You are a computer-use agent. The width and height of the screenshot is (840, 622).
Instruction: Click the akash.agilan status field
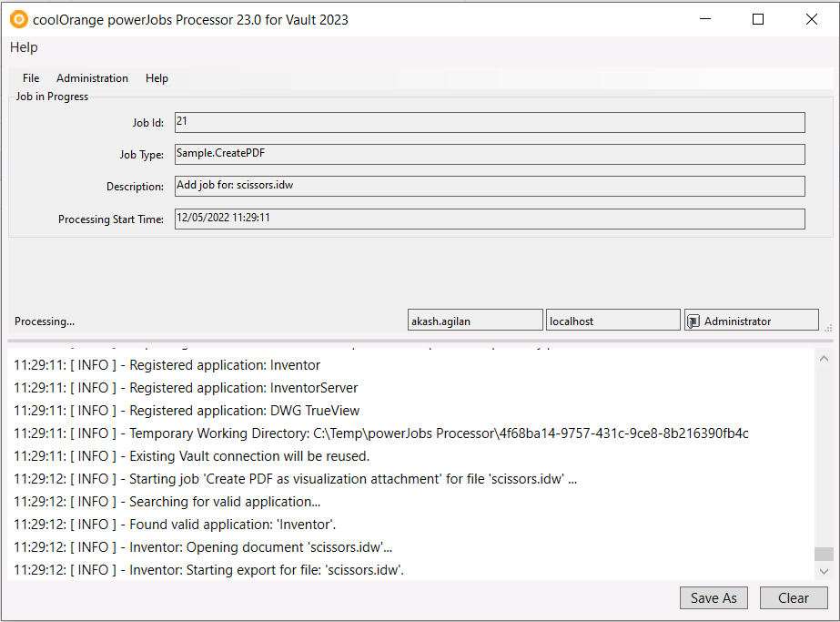475,321
